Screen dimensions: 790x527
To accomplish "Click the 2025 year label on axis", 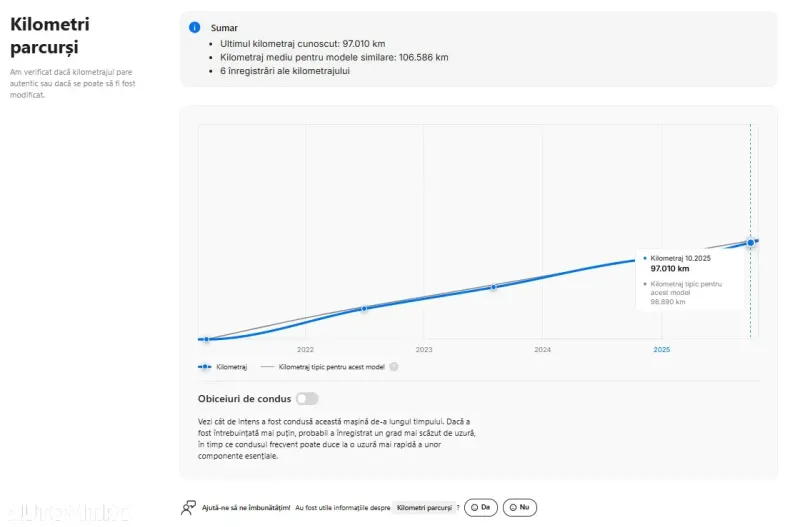I will (x=661, y=350).
